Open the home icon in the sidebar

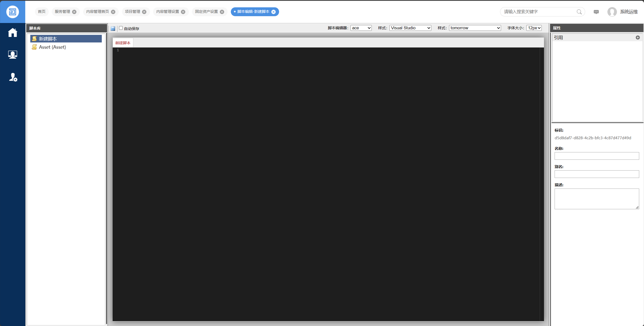(12, 33)
